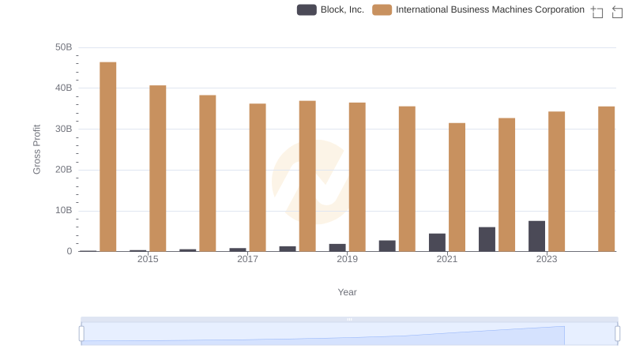Click the Block, Inc. bar for 2021
This screenshot has width=632, height=364.
pyautogui.click(x=438, y=242)
